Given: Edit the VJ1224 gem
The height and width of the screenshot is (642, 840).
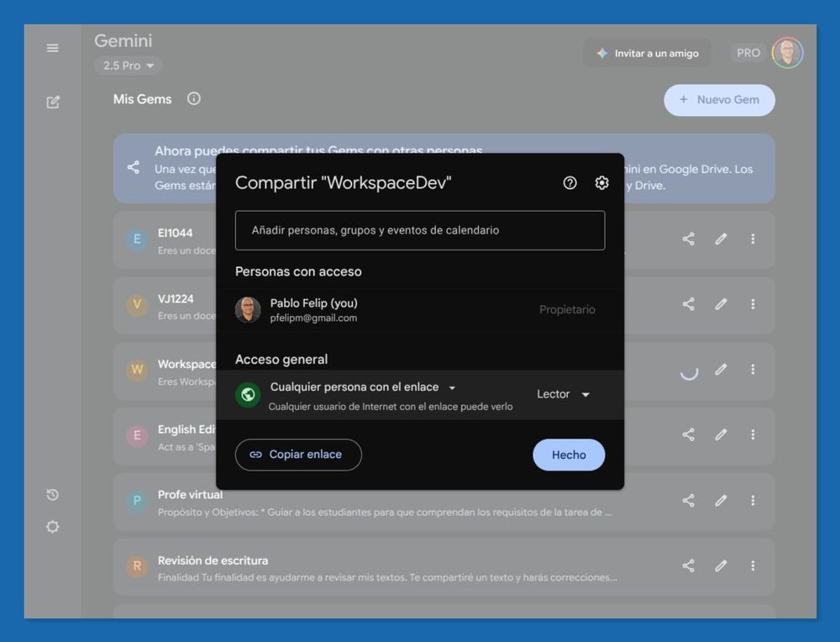Looking at the screenshot, I should [721, 304].
